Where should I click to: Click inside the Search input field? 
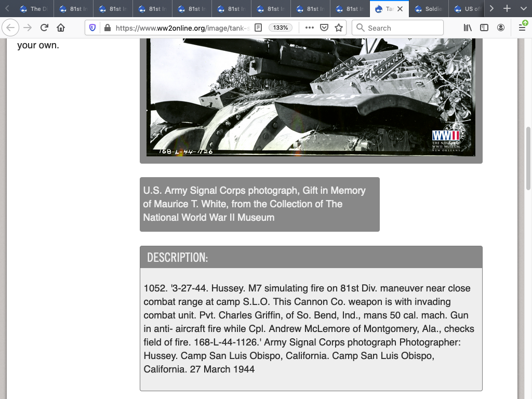[x=403, y=28]
